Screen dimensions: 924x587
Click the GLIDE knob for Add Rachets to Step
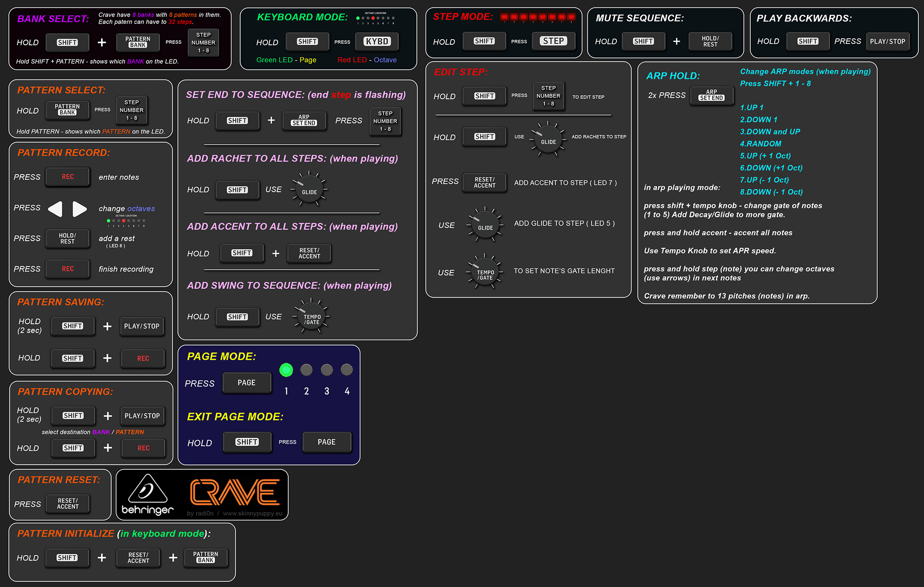click(548, 140)
